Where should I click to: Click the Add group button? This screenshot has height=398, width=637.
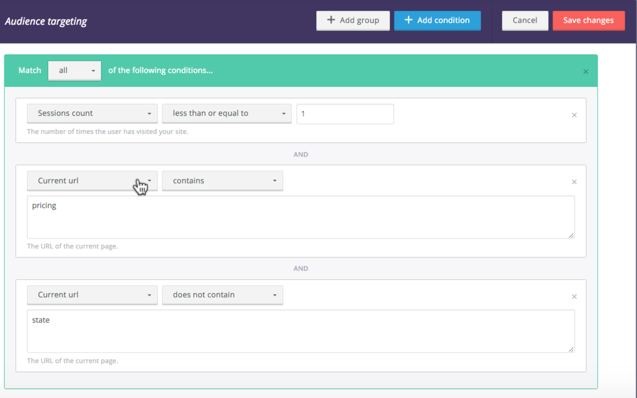[353, 20]
